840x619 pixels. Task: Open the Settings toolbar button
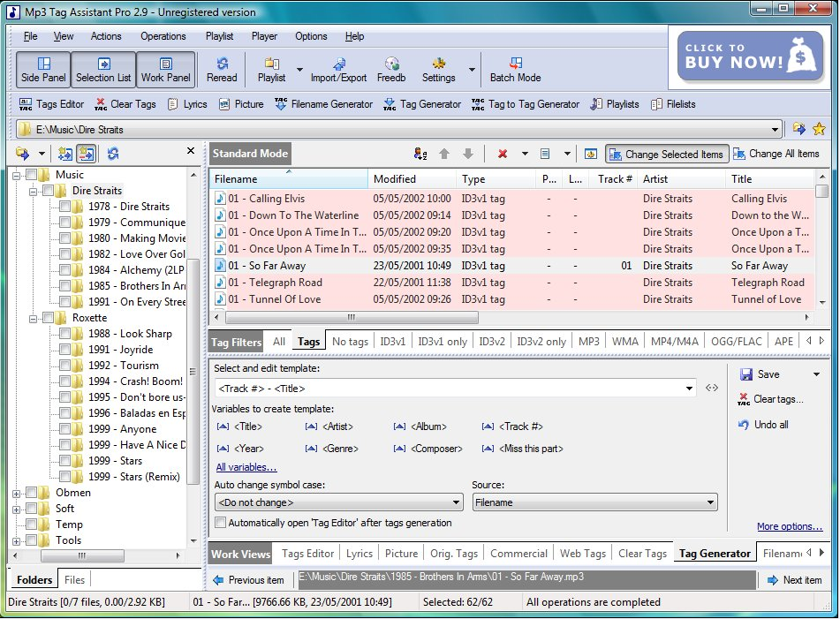click(x=439, y=70)
